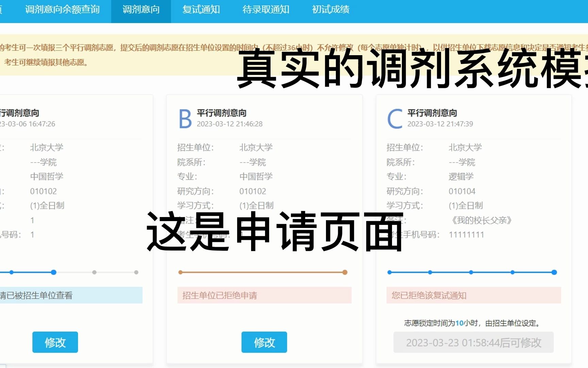Click 修改 button on card B
This screenshot has width=588, height=368.
click(264, 342)
